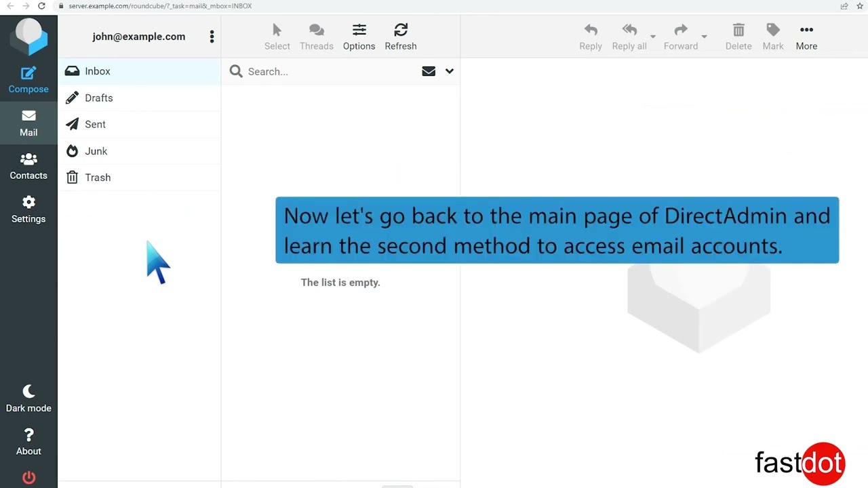Select the Contacts section in the sidebar
This screenshot has height=488, width=868.
coord(28,166)
